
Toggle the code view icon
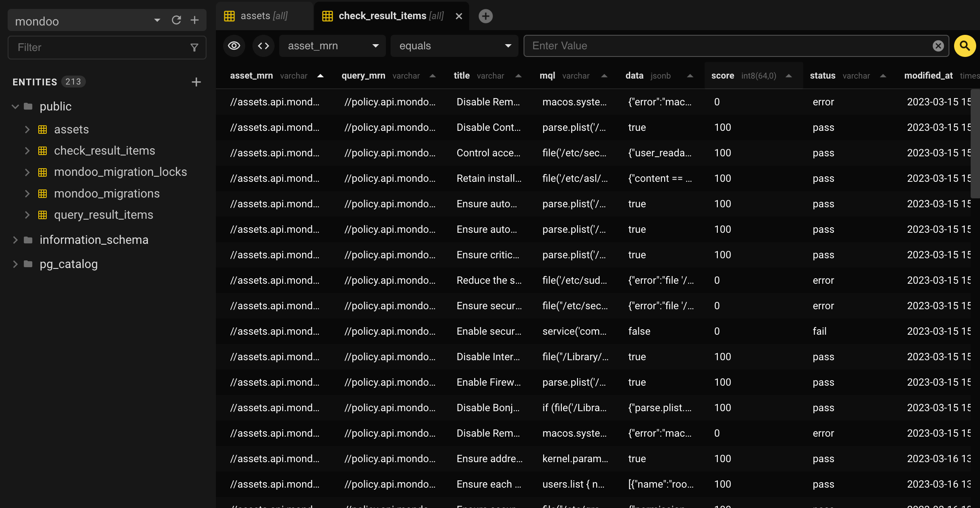263,46
